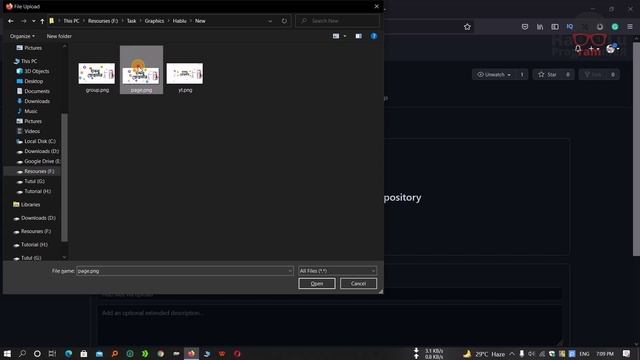This screenshot has height=360, width=640.
Task: Open Mail app from taskbar
Action: [99, 354]
